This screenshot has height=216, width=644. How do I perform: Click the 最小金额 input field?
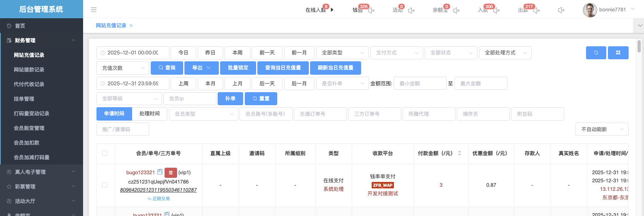(419, 84)
